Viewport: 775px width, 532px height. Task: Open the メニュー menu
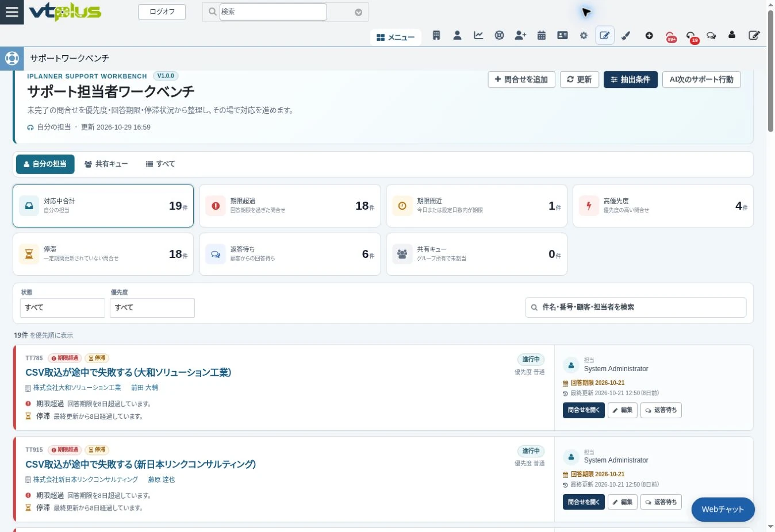[396, 37]
